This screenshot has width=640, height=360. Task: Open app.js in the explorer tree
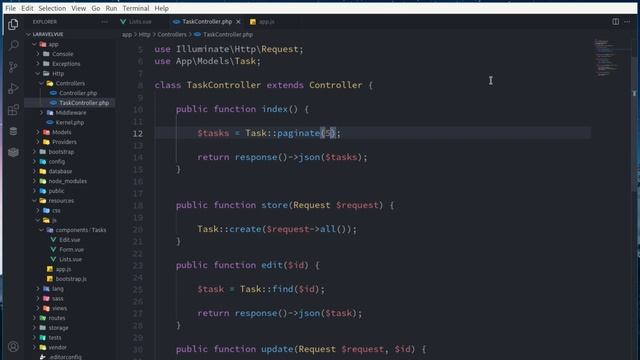pos(63,269)
